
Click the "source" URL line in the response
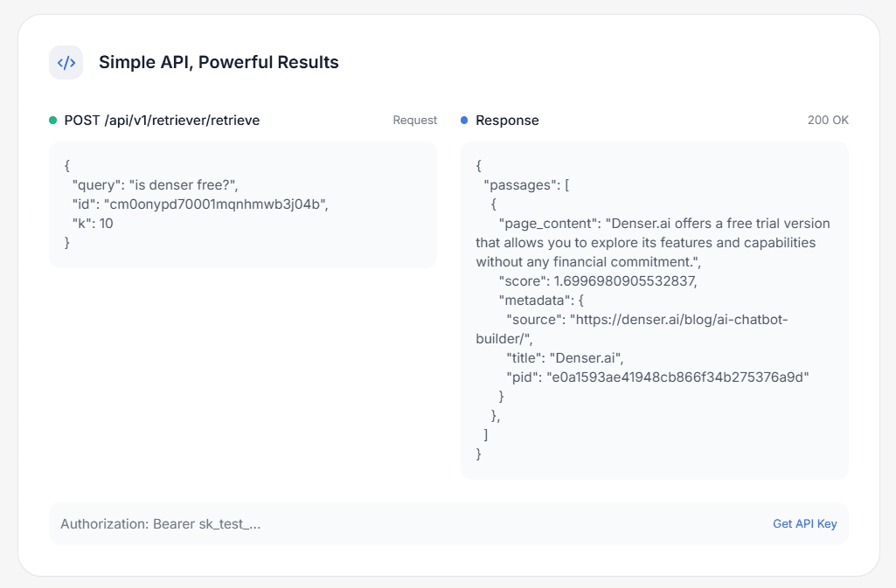[647, 320]
